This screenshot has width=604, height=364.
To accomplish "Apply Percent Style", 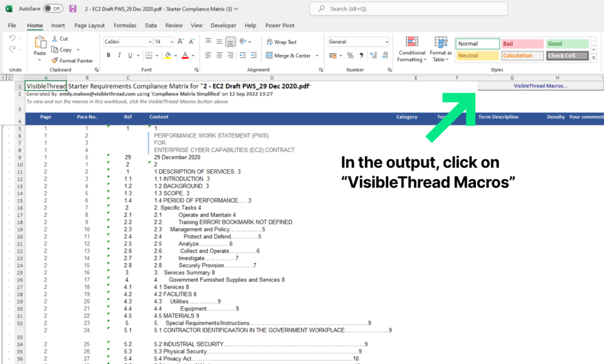I will tap(350, 55).
